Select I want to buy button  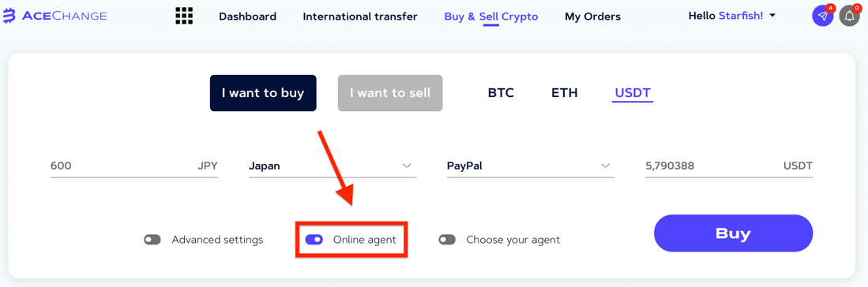[263, 93]
